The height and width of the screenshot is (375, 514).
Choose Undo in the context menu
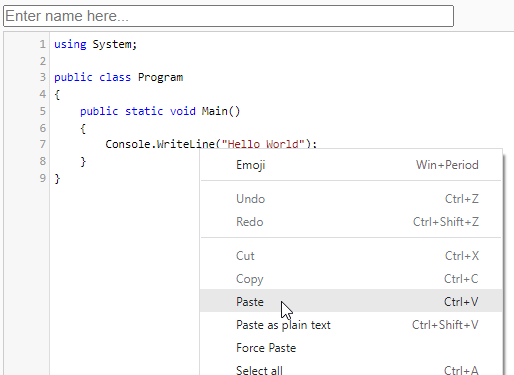click(x=351, y=199)
